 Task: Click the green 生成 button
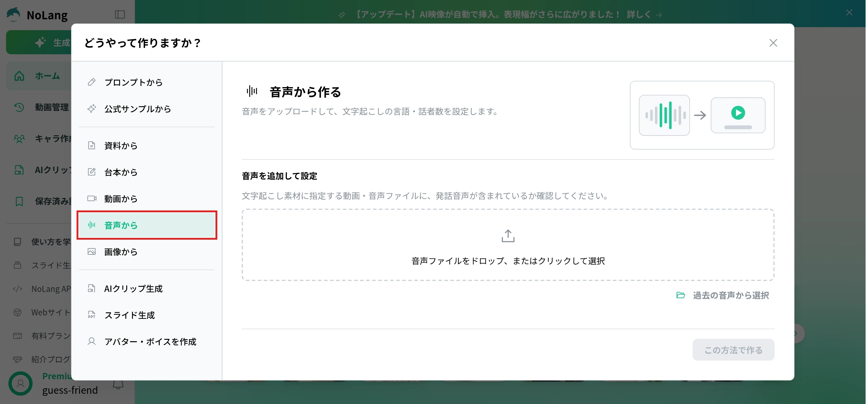[39, 42]
